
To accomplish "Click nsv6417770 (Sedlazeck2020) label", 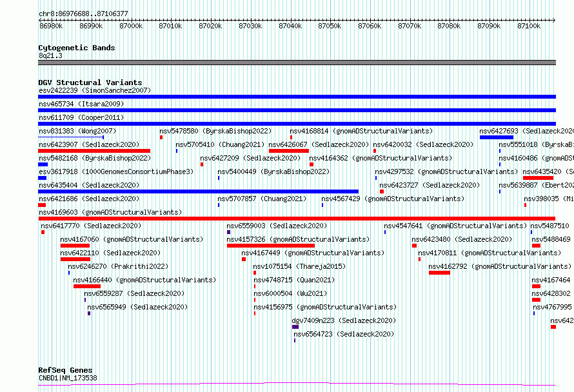I will (91, 226).
